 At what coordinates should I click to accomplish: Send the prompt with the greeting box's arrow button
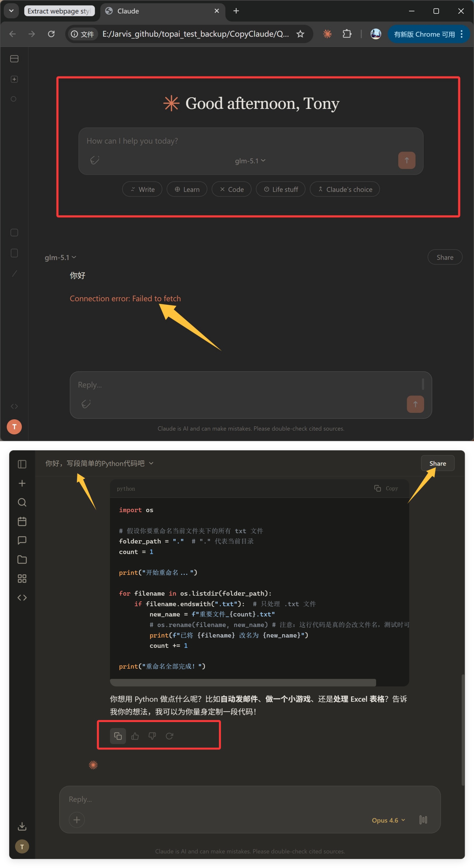[407, 160]
